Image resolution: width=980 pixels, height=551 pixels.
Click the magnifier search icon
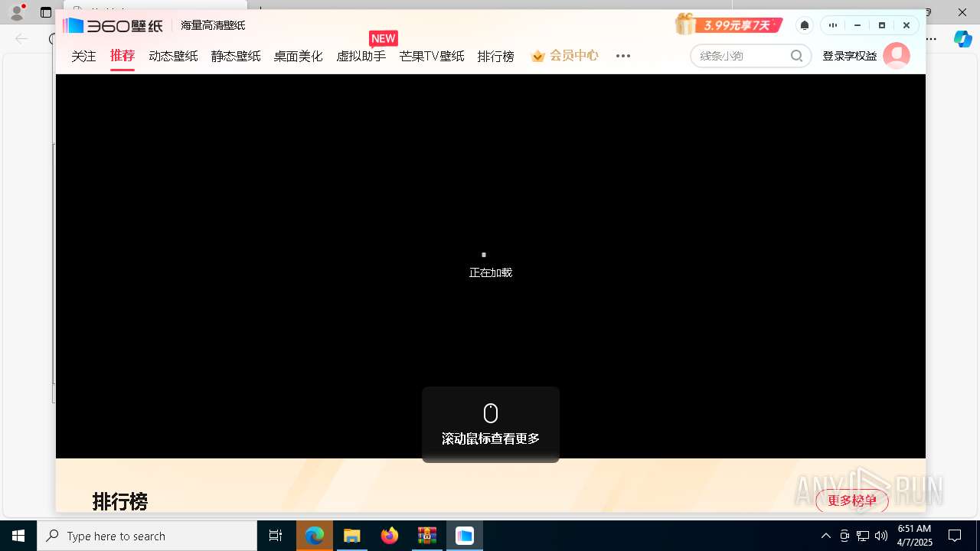[x=797, y=56]
